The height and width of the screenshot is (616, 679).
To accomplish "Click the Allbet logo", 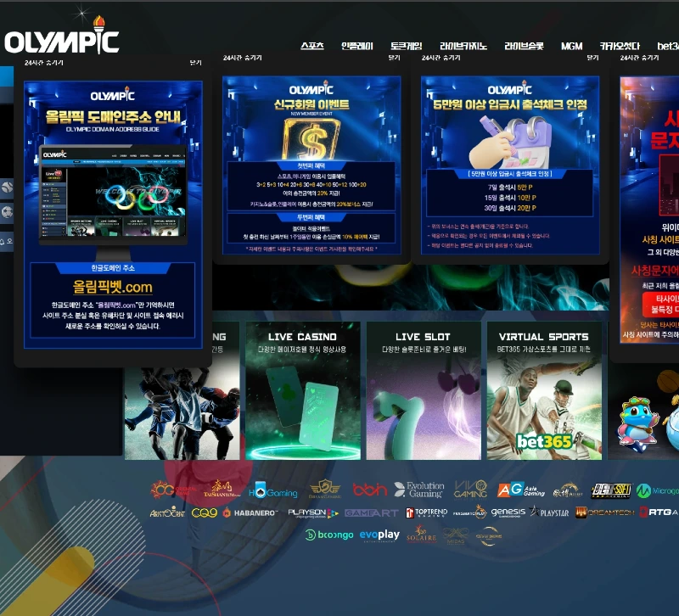I will click(567, 490).
